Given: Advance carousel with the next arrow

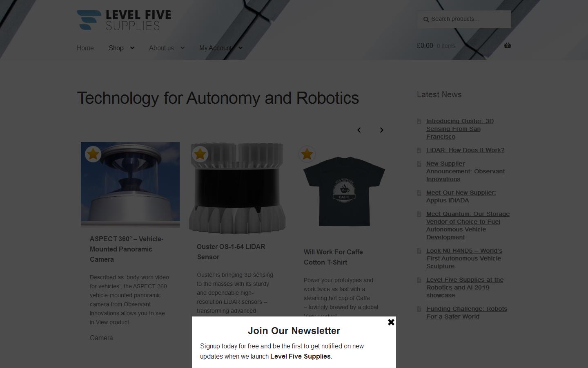Looking at the screenshot, I should tap(381, 130).
